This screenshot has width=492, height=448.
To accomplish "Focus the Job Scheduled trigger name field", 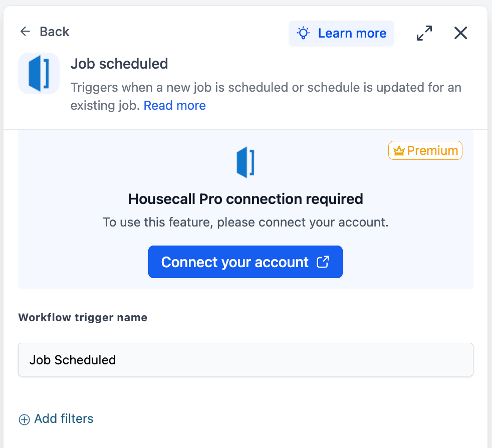I will coord(245,359).
